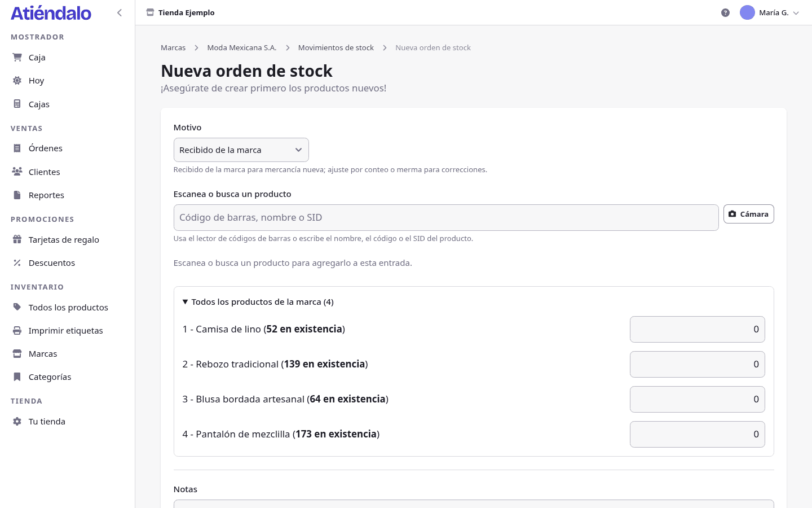Click quantity field for Blusa bordada artesanal
This screenshot has width=812, height=508.
coord(697,399)
